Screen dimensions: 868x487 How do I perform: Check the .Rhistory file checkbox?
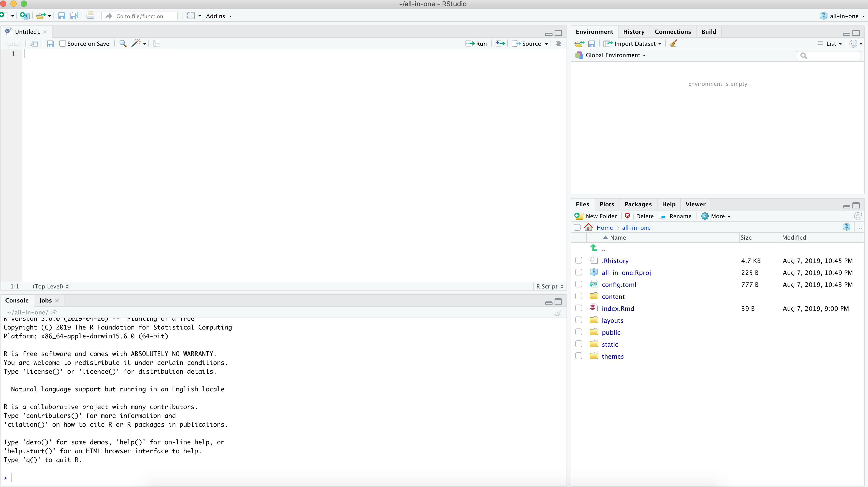[x=578, y=260]
